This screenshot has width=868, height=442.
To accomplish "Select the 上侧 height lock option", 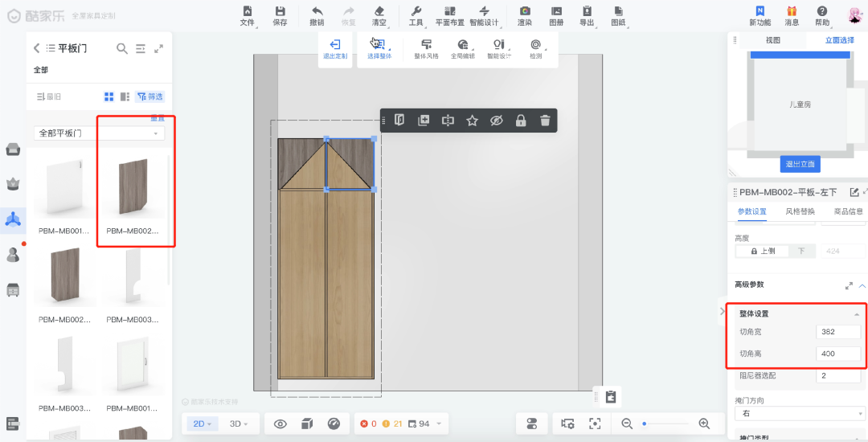I will 762,251.
